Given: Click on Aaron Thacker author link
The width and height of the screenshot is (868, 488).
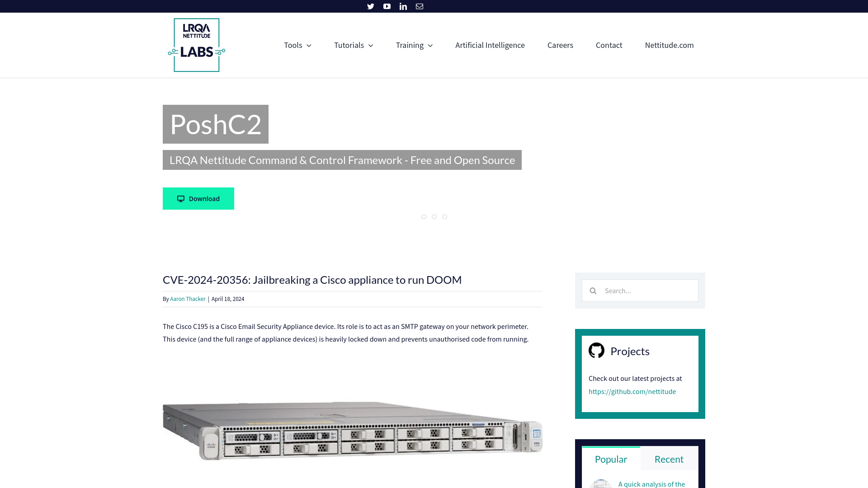Looking at the screenshot, I should tap(187, 299).
